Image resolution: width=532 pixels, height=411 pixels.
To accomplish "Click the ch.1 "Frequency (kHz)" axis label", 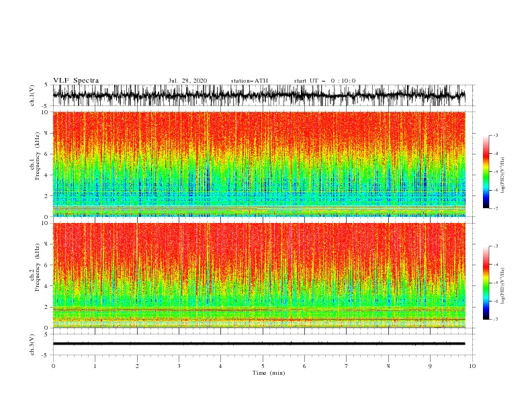I will (38, 156).
